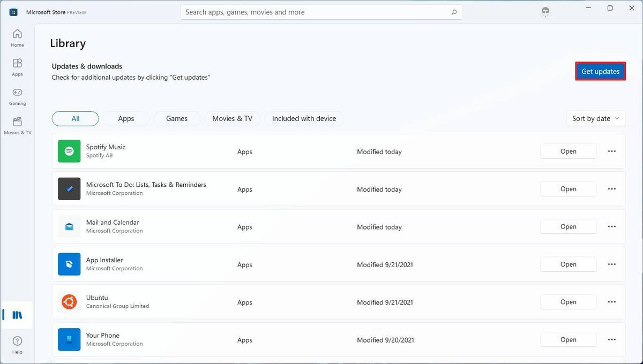
Task: Click the Get updates button
Action: (600, 71)
